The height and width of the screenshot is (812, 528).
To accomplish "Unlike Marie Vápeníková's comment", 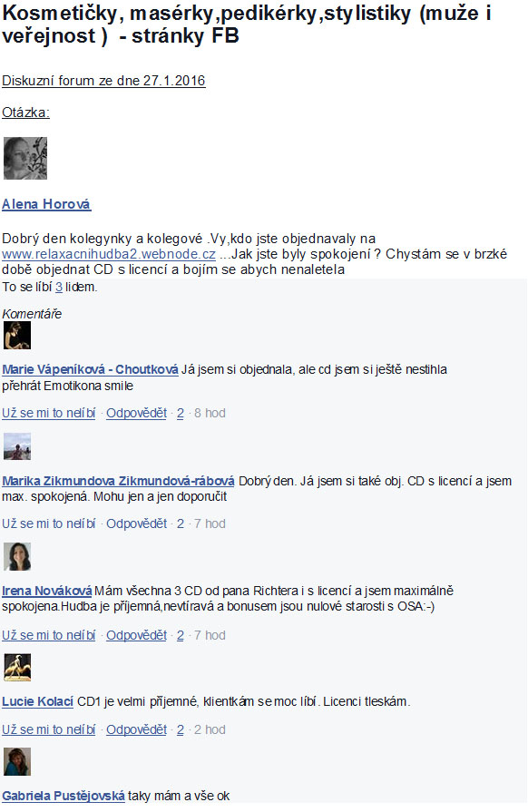I will tap(49, 413).
